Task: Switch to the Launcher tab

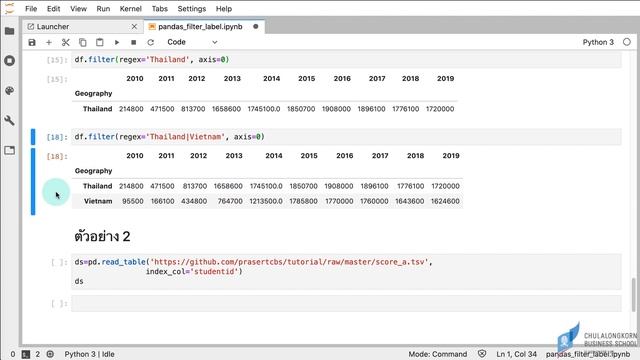Action: 82,27
